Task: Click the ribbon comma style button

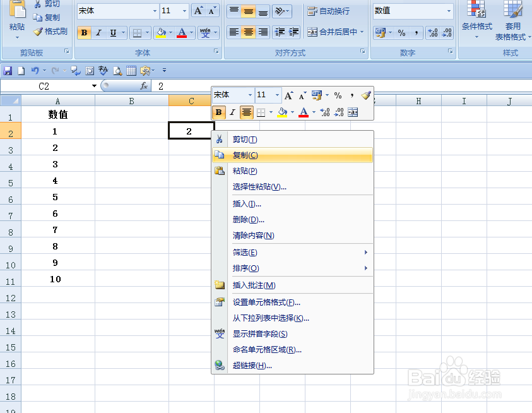Action: click(416, 33)
